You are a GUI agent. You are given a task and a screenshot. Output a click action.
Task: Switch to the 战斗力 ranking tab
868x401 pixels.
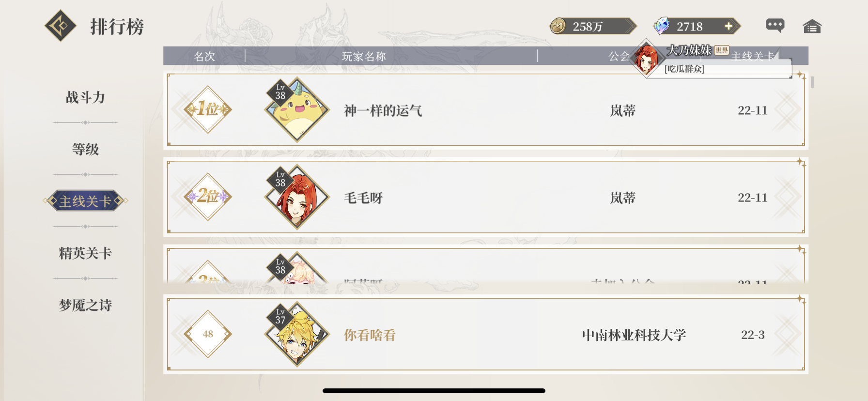click(x=85, y=97)
